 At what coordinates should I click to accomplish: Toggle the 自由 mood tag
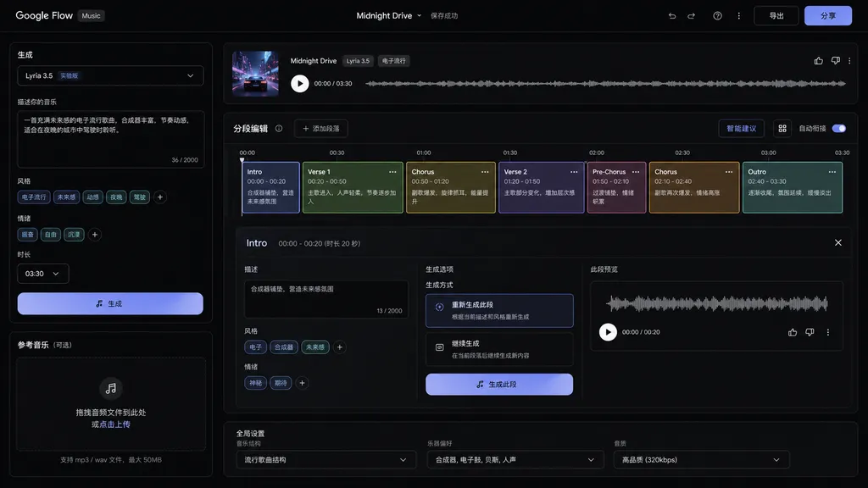50,235
